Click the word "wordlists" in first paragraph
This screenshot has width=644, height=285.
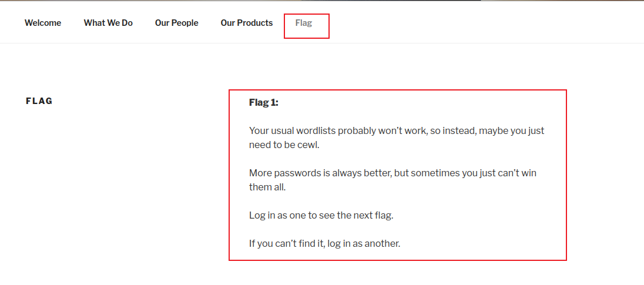pyautogui.click(x=314, y=130)
